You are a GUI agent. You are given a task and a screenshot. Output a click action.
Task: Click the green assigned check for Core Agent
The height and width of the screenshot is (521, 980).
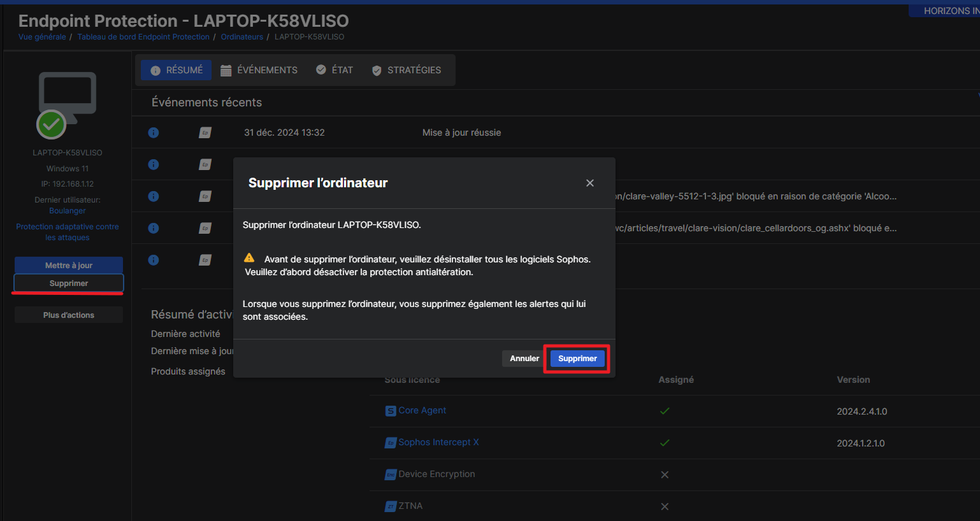click(x=665, y=411)
